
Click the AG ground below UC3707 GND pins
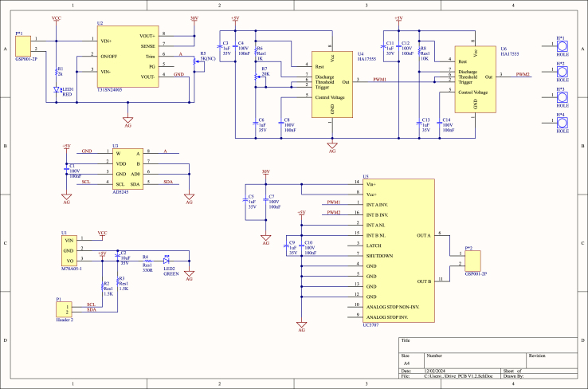tap(301, 324)
